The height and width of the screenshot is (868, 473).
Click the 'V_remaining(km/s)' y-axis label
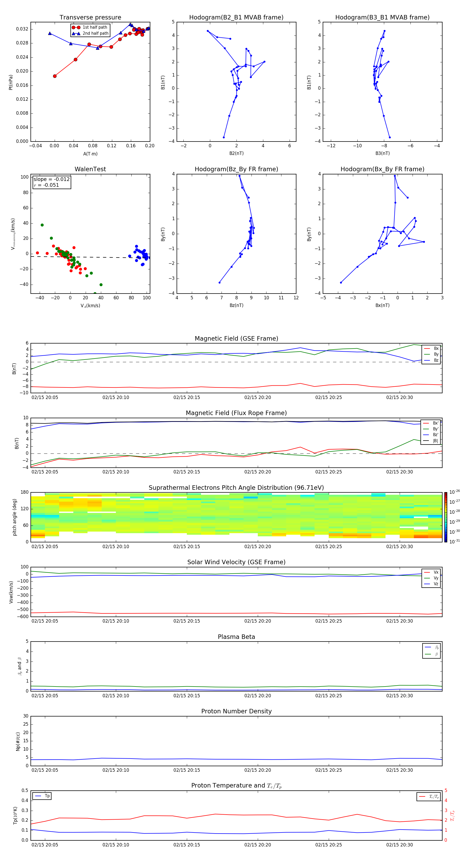click(x=13, y=234)
